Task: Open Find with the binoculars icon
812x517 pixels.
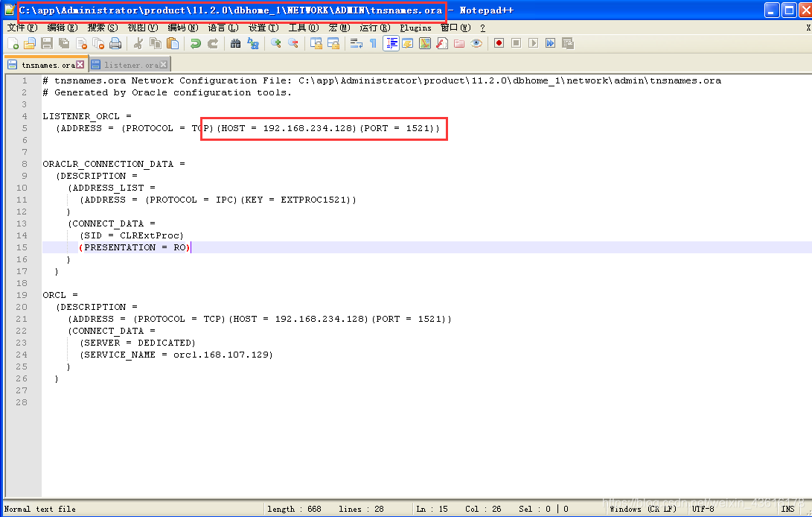Action: click(x=236, y=43)
